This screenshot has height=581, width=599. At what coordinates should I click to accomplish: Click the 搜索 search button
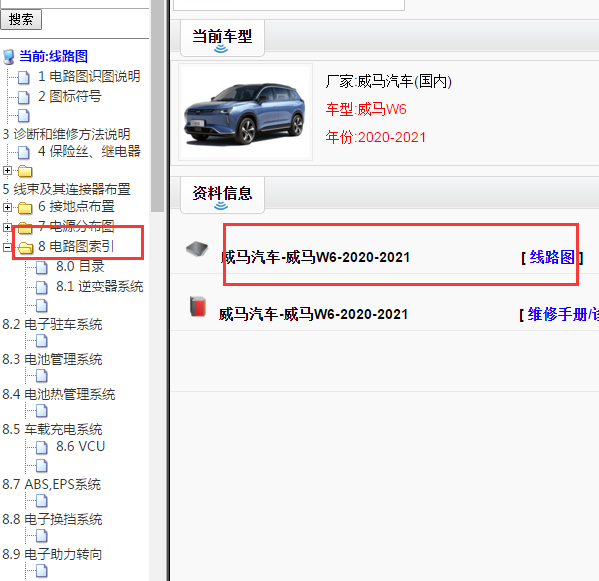(21, 19)
